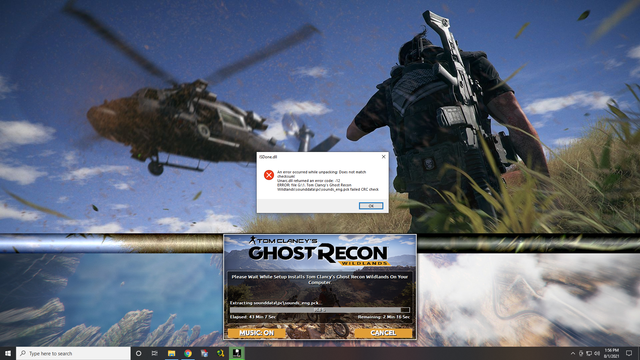Open the Windows Start menu

point(8,353)
